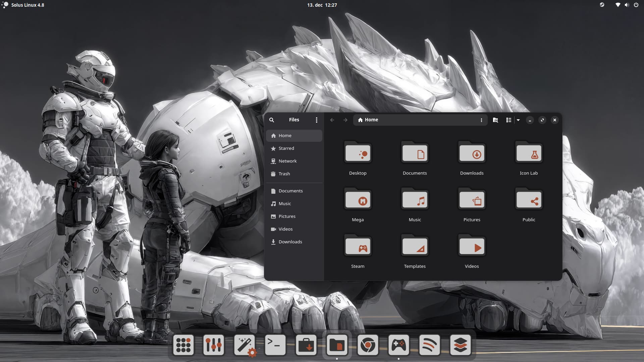Click the volume icon in top panel
This screenshot has width=644, height=362.
click(627, 5)
